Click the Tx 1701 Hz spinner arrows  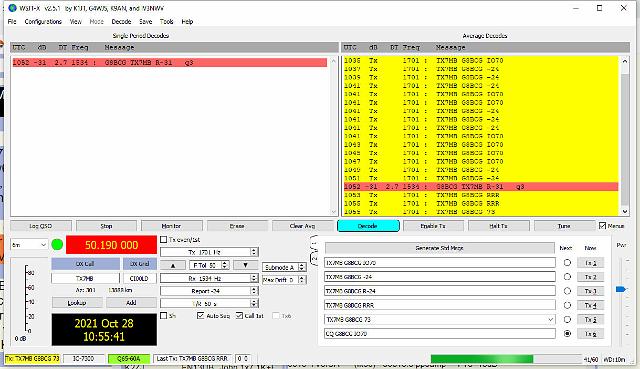(x=254, y=252)
